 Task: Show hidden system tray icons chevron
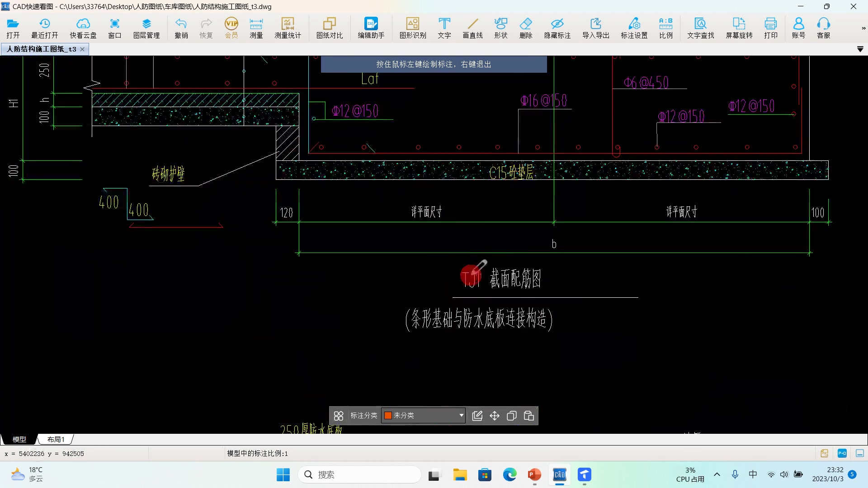click(717, 474)
